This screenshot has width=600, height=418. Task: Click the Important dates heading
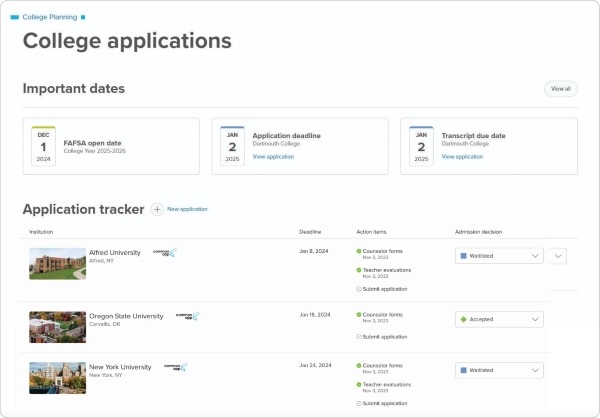pos(74,88)
